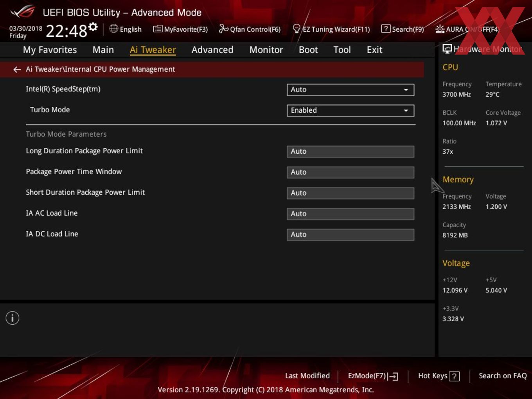This screenshot has height=399, width=532.
Task: Toggle AURA ON/OFF(F4)
Action: 467,29
